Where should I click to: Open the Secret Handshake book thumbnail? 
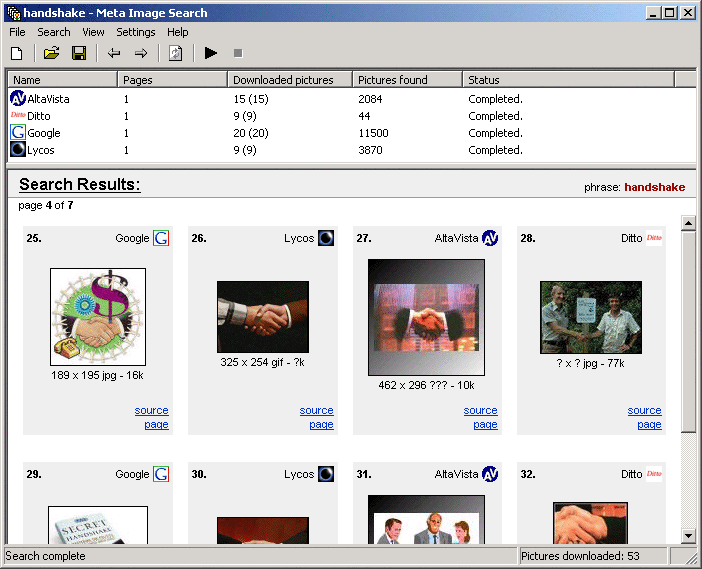98,525
